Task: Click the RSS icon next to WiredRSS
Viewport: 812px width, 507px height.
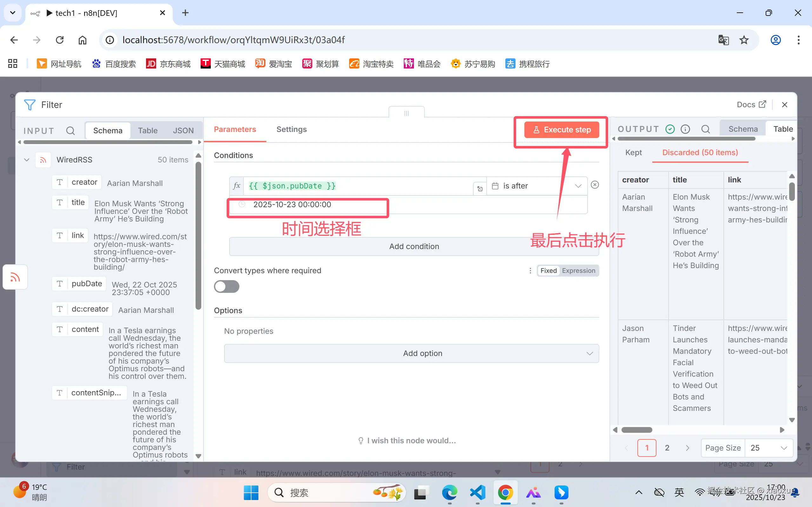Action: [43, 160]
